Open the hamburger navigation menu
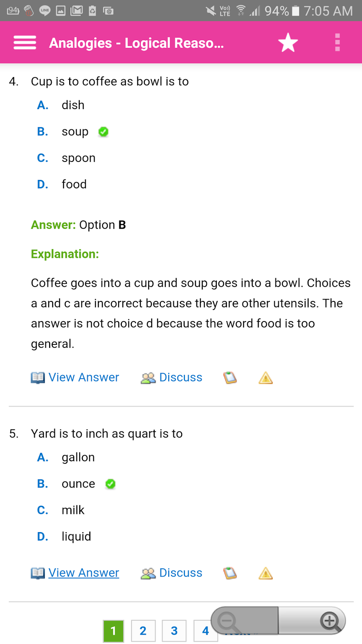 (25, 42)
